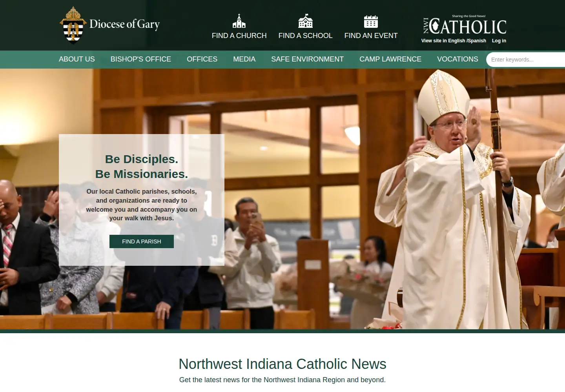This screenshot has width=565, height=392.
Task: Click the Northwest Indiana Catholic News heading
Action: click(x=282, y=364)
